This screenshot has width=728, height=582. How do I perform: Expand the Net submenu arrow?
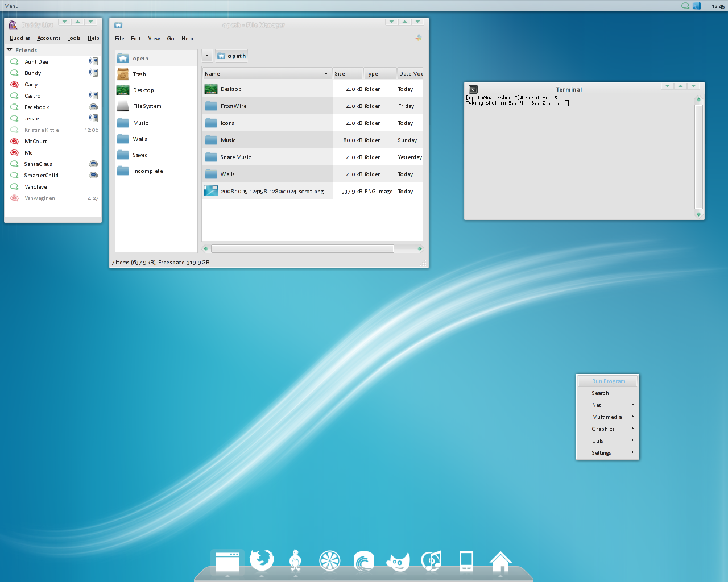632,405
